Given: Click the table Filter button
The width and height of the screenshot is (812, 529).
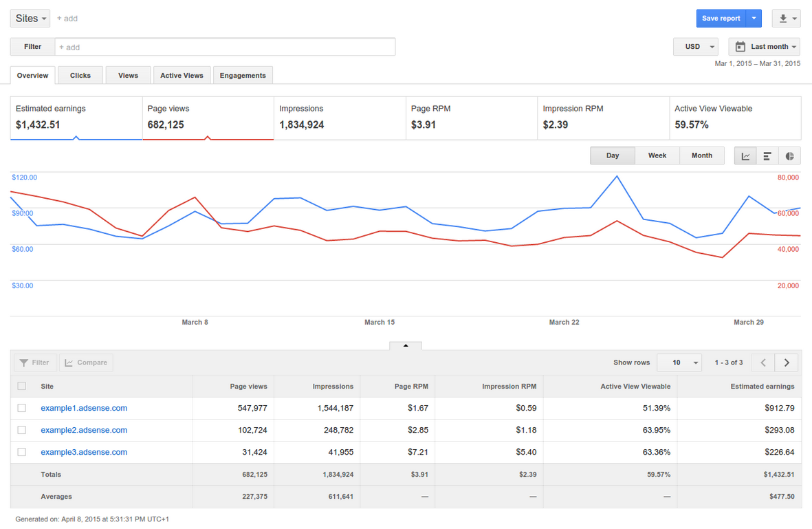Looking at the screenshot, I should pos(35,363).
